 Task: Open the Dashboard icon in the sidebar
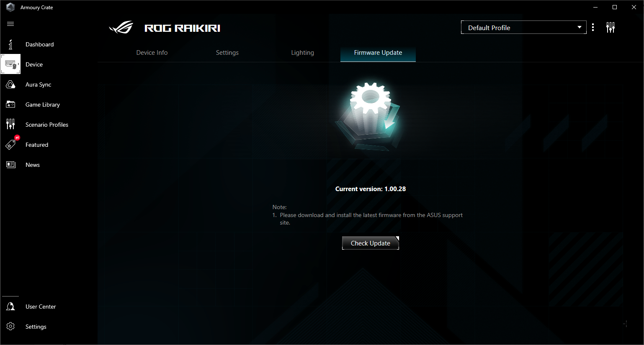click(x=10, y=44)
